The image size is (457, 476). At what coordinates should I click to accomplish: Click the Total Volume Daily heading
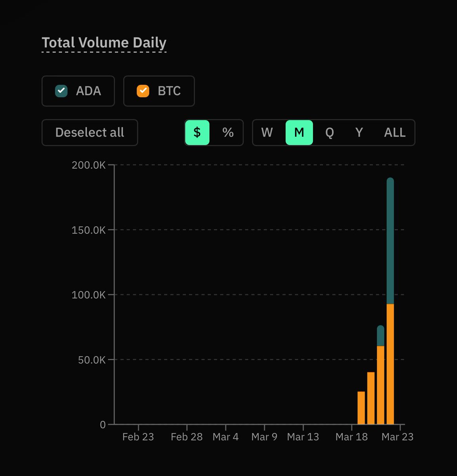(104, 42)
